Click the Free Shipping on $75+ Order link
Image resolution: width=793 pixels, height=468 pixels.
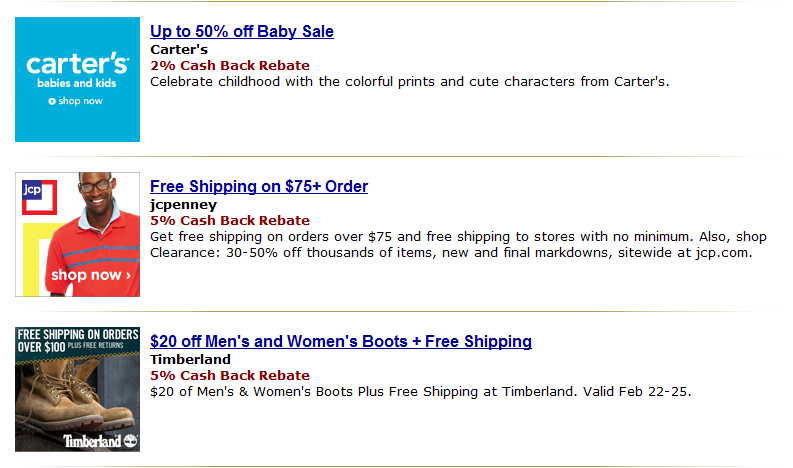(259, 186)
